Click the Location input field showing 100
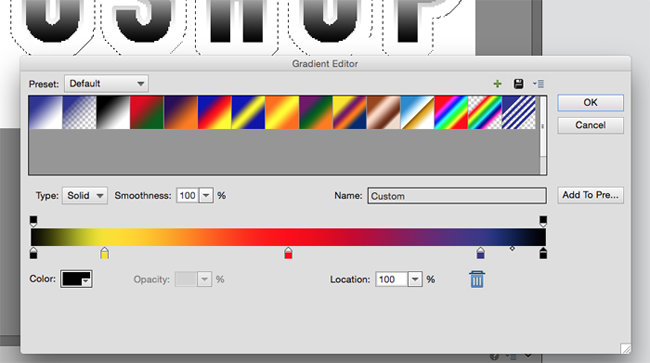 (x=392, y=279)
